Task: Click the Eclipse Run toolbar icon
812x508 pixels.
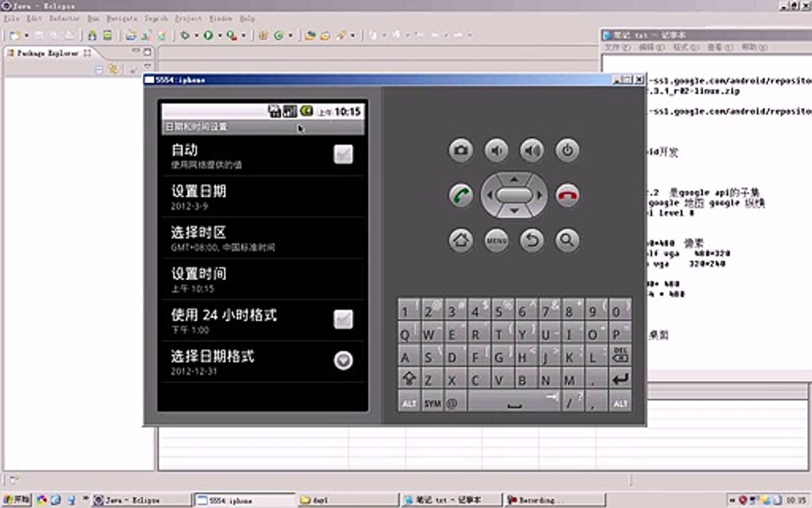Action: click(x=208, y=35)
